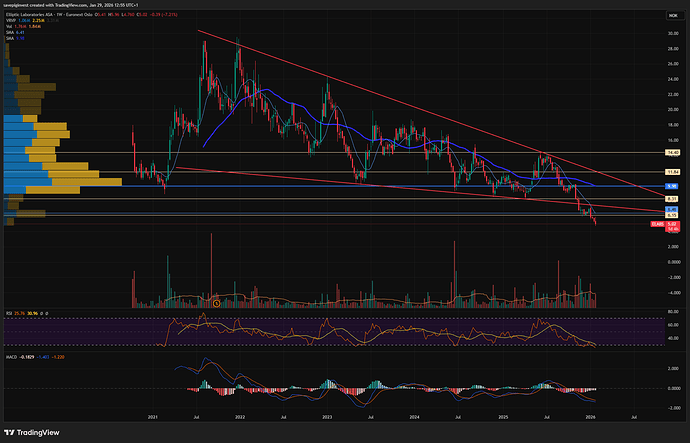Click the circular event marker on volume pane
This screenshot has height=443, width=690.
click(216, 302)
